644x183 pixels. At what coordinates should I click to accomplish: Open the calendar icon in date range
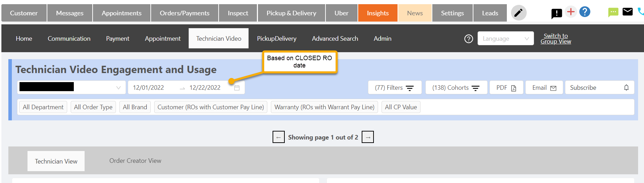(x=237, y=88)
